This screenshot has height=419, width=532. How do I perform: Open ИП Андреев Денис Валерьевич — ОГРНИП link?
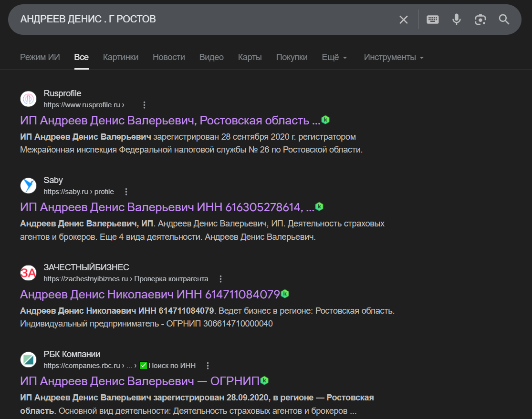140,381
